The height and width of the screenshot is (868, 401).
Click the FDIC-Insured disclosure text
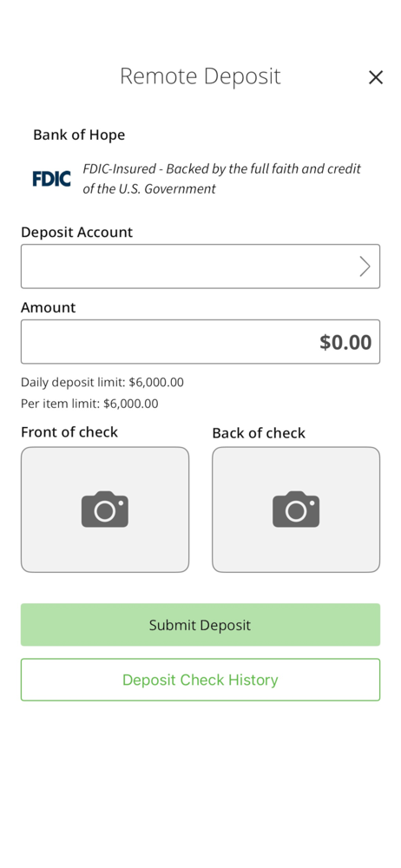(x=221, y=179)
